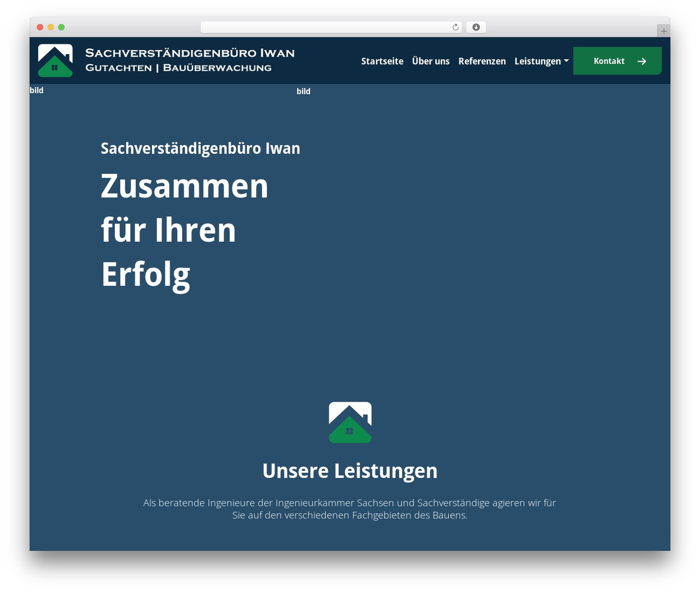Minimize the window with the yellow button

click(x=51, y=27)
